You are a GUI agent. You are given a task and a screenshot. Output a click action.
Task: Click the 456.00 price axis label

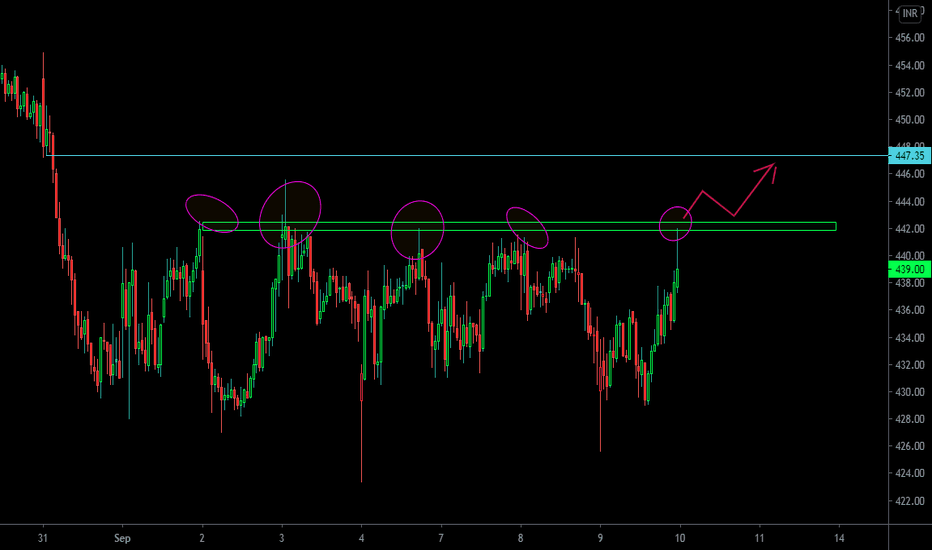(910, 38)
